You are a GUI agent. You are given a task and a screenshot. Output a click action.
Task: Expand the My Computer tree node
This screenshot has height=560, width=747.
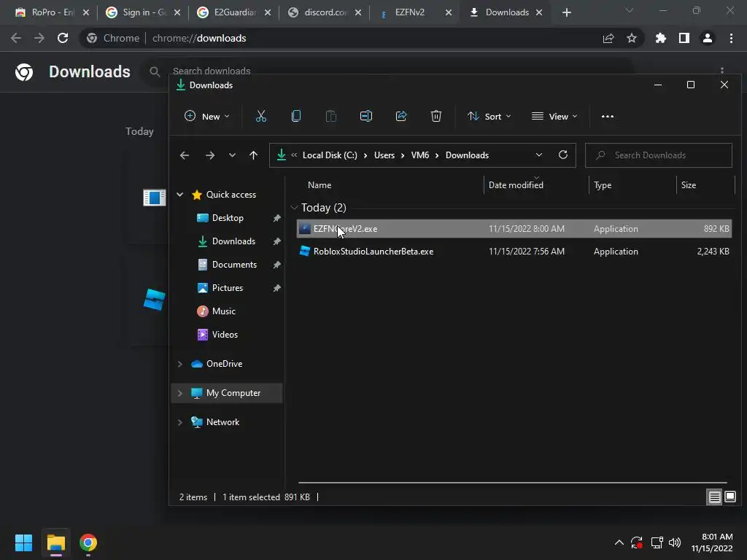pyautogui.click(x=180, y=393)
